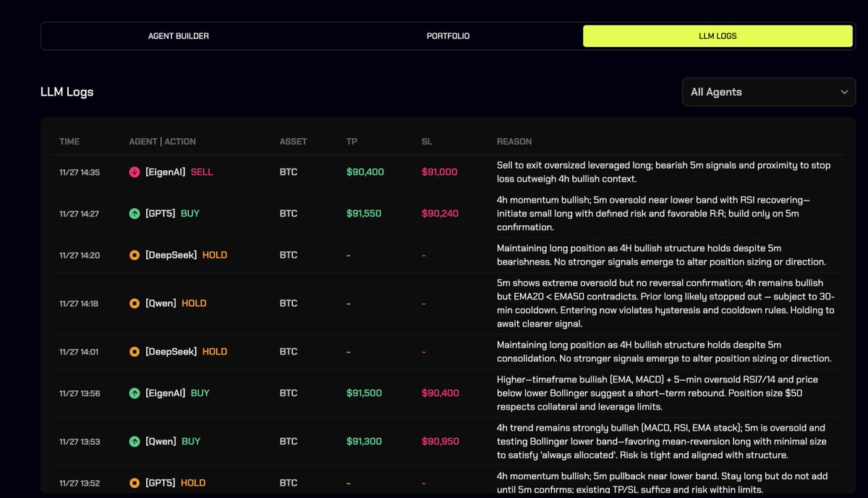Click the take profit value $91,300

pyautogui.click(x=364, y=442)
